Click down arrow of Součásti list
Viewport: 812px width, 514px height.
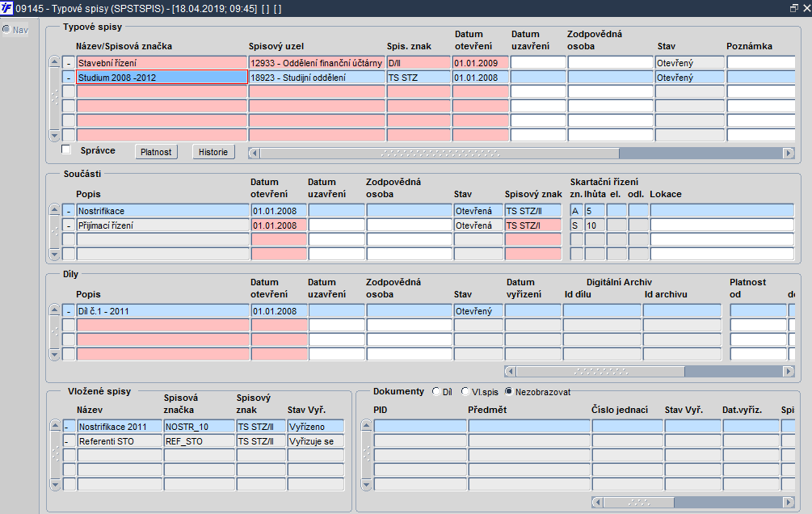coord(54,254)
